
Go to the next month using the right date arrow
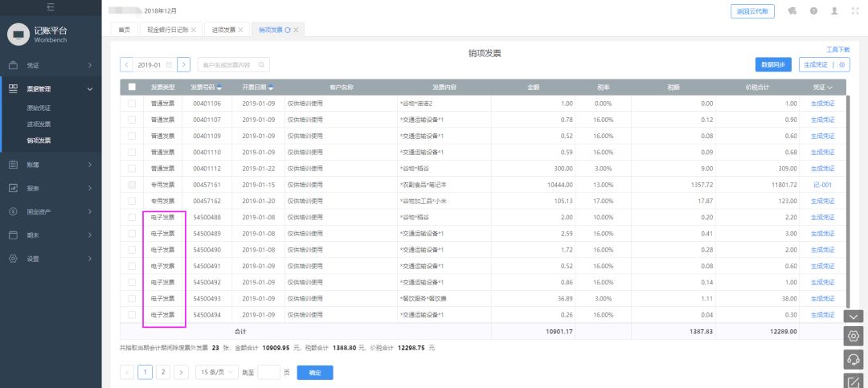184,65
